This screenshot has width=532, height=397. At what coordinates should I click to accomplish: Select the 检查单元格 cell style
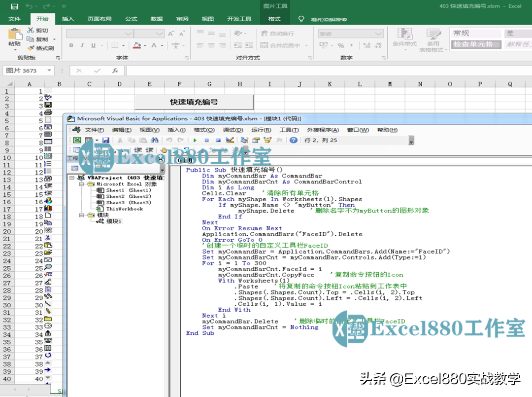(x=476, y=44)
